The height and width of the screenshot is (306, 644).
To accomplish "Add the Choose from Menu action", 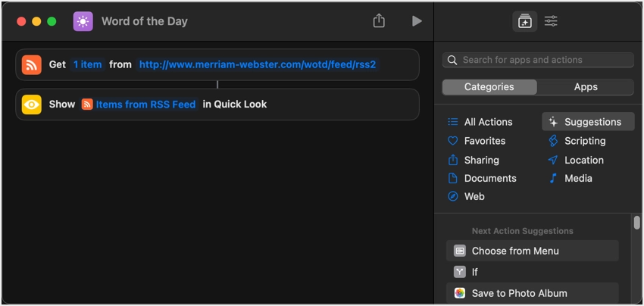I will [533, 251].
